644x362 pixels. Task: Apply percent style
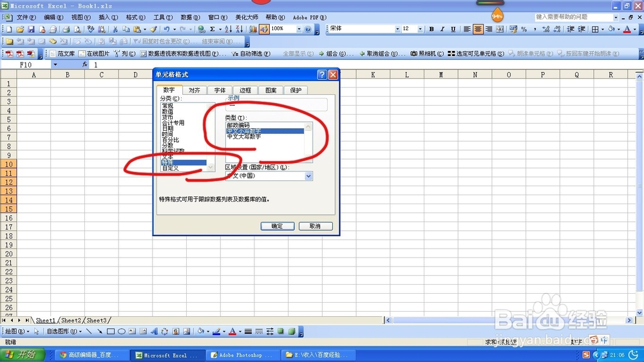pyautogui.click(x=524, y=29)
